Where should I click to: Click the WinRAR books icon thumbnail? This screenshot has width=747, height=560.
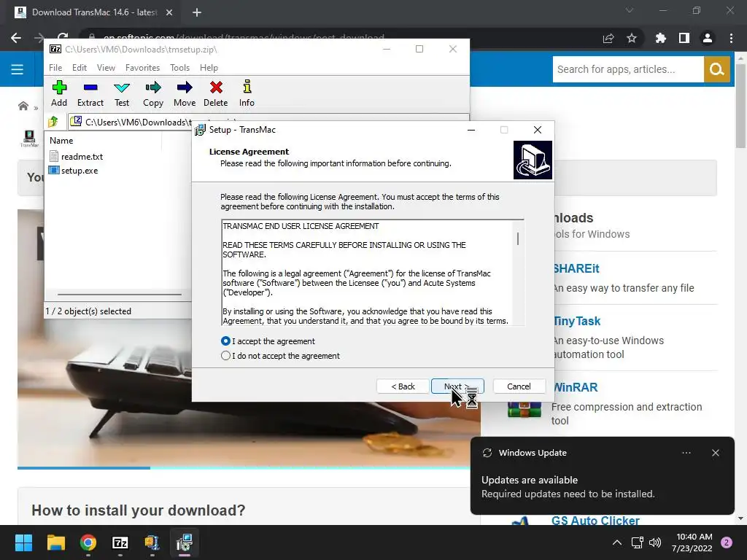[524, 410]
